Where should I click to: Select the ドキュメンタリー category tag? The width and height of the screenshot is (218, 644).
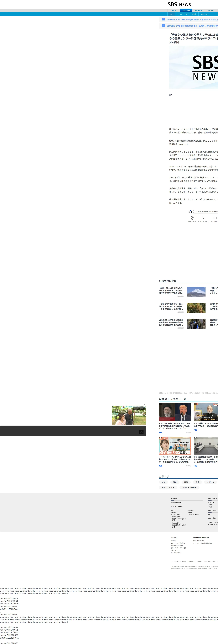pyautogui.click(x=189, y=488)
